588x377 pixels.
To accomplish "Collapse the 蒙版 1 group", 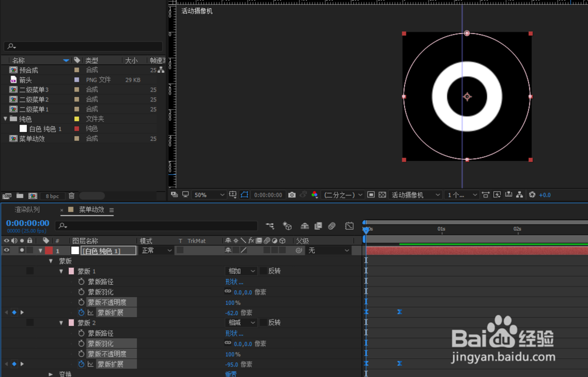I will (x=61, y=271).
